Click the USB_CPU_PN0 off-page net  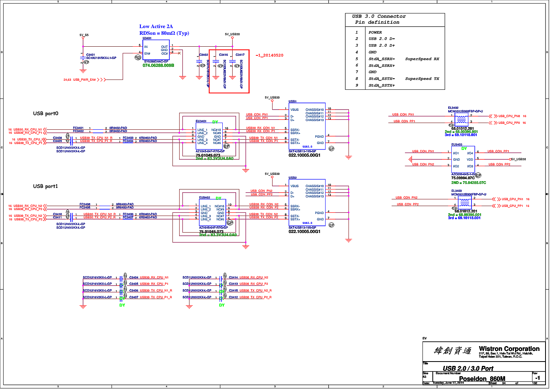509,116
